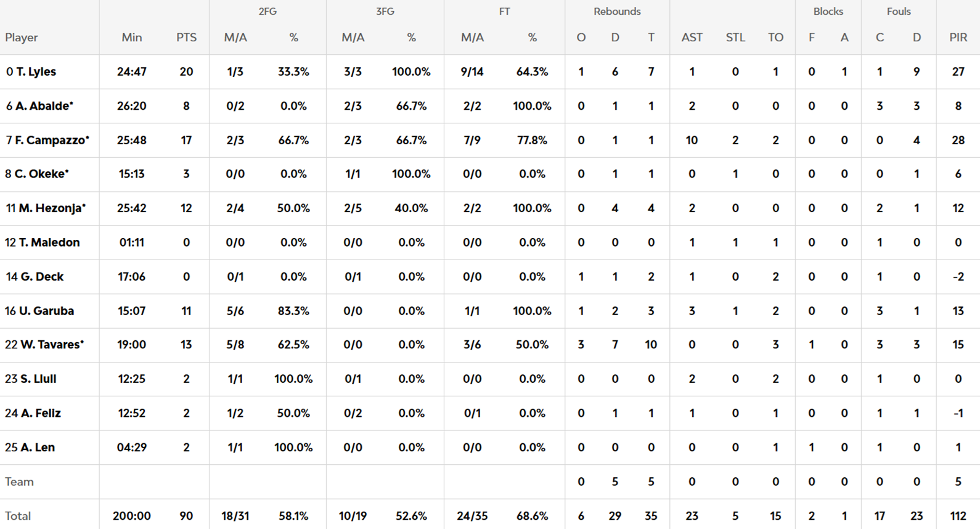Click the Min column header
Viewport: 980px width, 529px height.
coord(131,38)
